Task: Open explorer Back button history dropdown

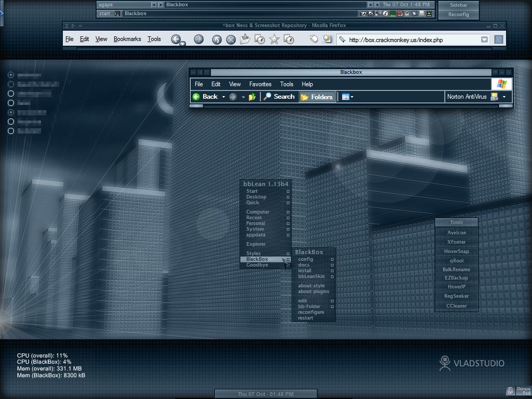Action: pos(223,97)
